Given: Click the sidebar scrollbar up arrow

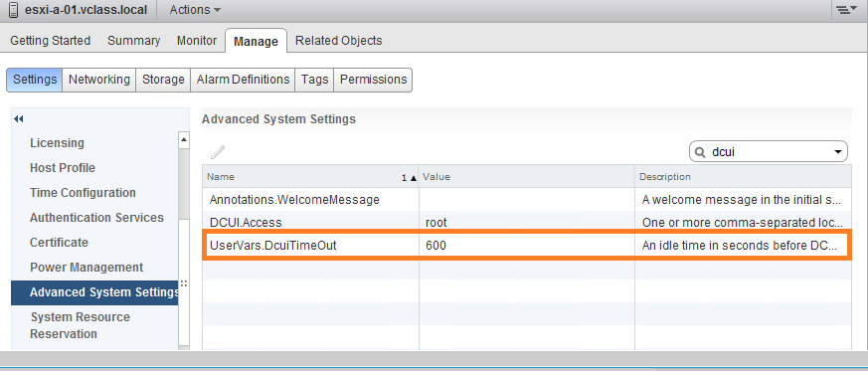Looking at the screenshot, I should (184, 140).
